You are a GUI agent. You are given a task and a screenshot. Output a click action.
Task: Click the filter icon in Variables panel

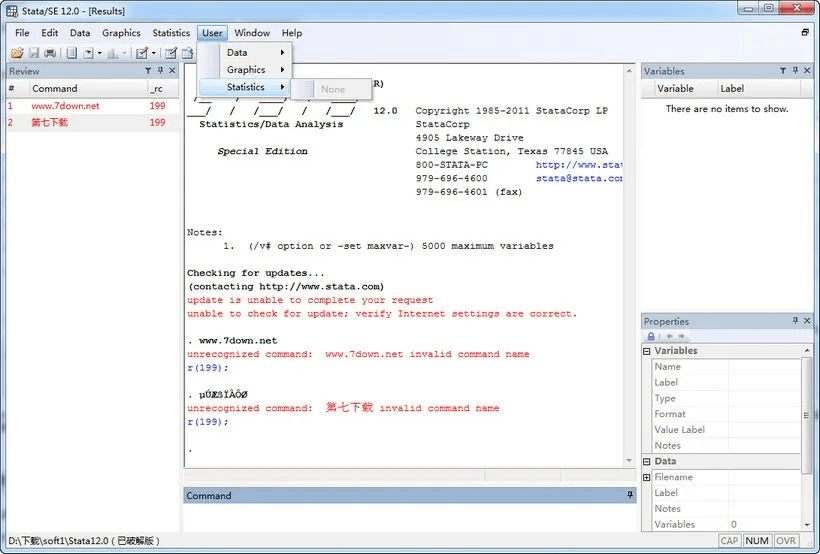point(783,71)
